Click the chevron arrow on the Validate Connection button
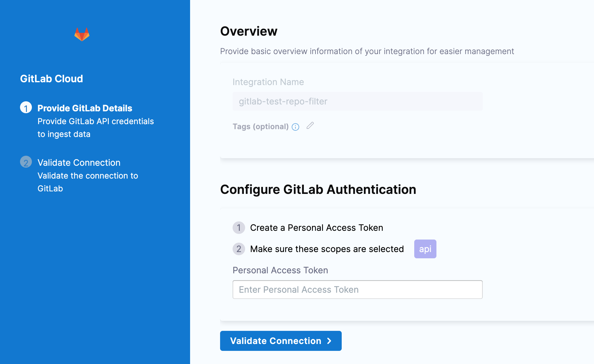This screenshot has width=594, height=364. point(329,341)
